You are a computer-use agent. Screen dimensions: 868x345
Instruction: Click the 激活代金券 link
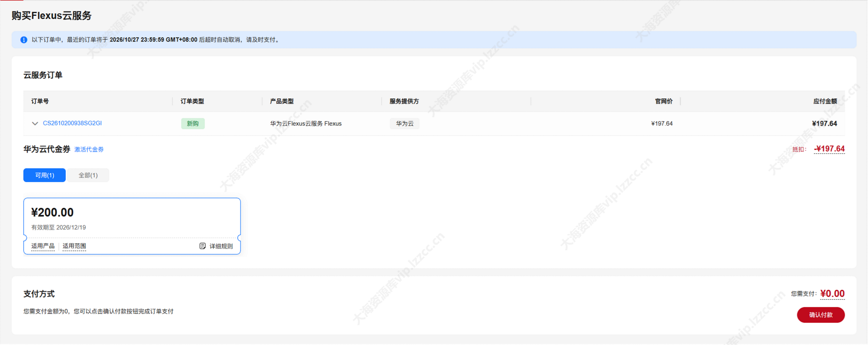pos(89,149)
